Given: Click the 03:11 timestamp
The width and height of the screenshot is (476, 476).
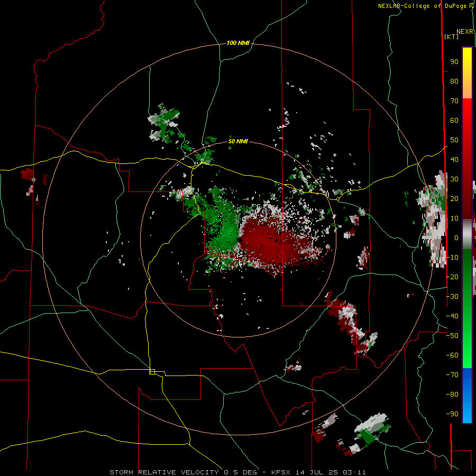Looking at the screenshot, I should [354, 472].
